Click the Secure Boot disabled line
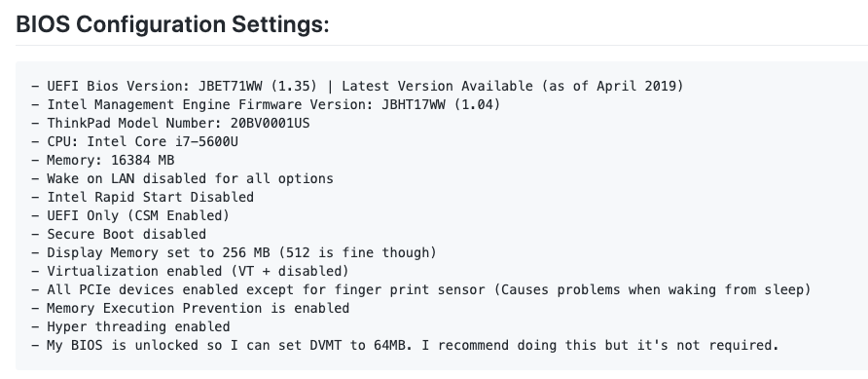Screen dimensions: 868x379 [x=119, y=235]
